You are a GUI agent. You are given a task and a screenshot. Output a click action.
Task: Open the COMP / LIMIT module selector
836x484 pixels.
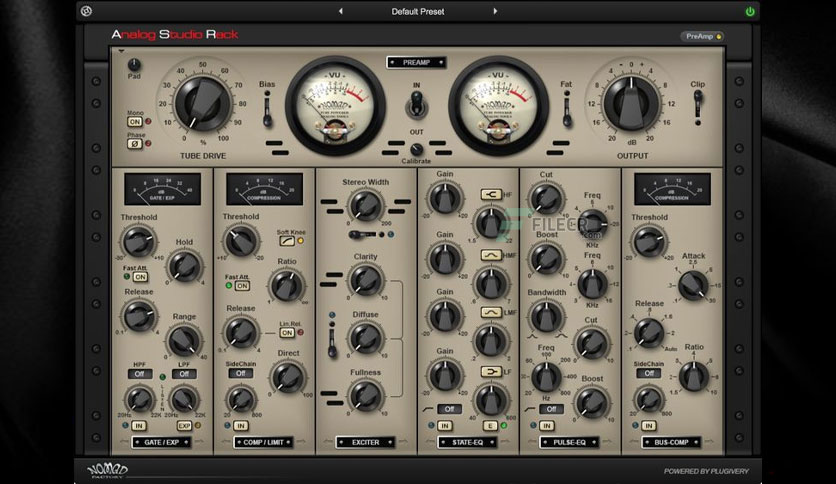[x=263, y=442]
